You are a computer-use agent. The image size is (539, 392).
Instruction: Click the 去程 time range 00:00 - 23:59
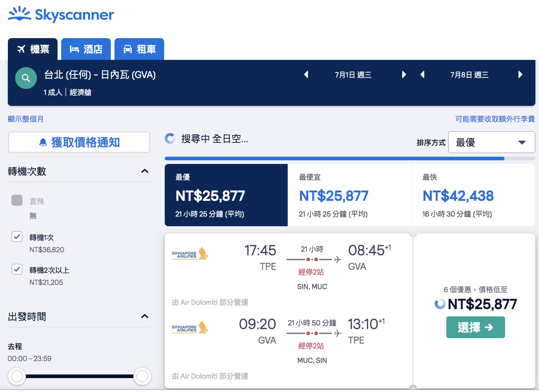coord(29,358)
